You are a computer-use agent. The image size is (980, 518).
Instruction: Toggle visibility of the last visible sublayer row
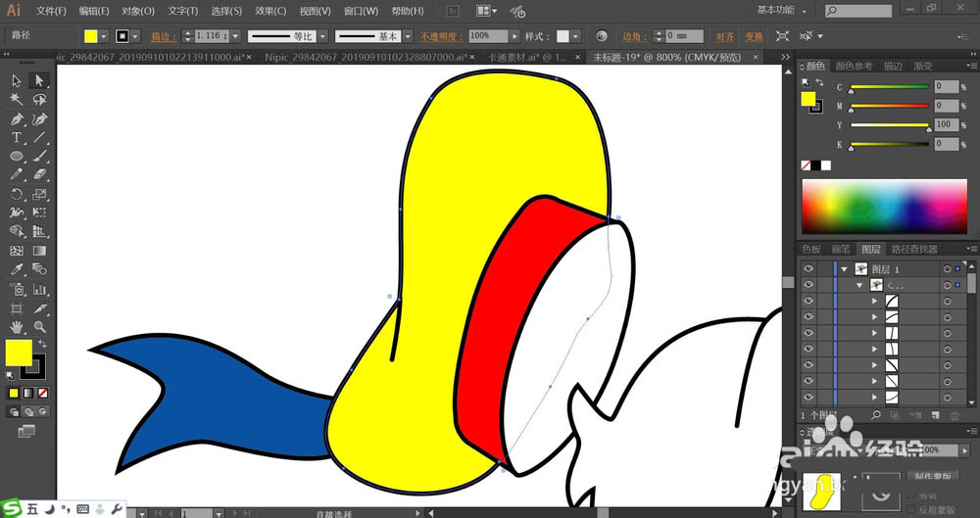click(x=808, y=397)
